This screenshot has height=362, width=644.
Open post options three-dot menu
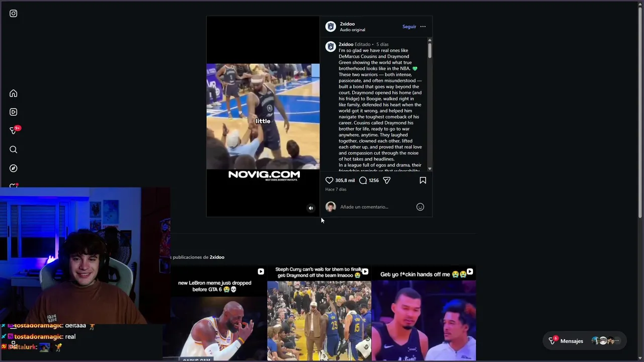[423, 27]
